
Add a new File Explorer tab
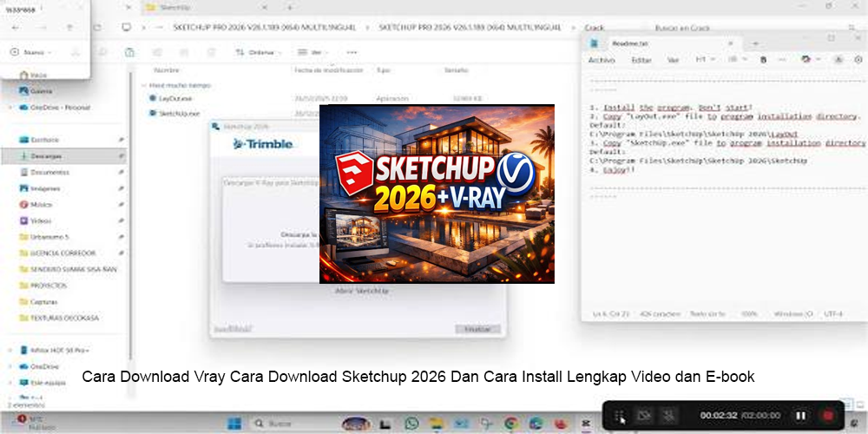click(x=289, y=7)
